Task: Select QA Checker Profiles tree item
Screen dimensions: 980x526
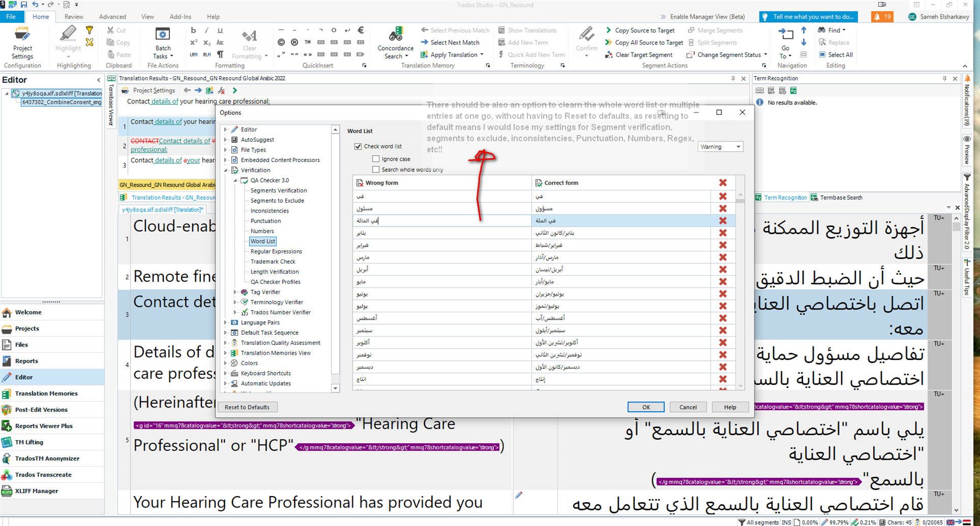Action: [275, 282]
